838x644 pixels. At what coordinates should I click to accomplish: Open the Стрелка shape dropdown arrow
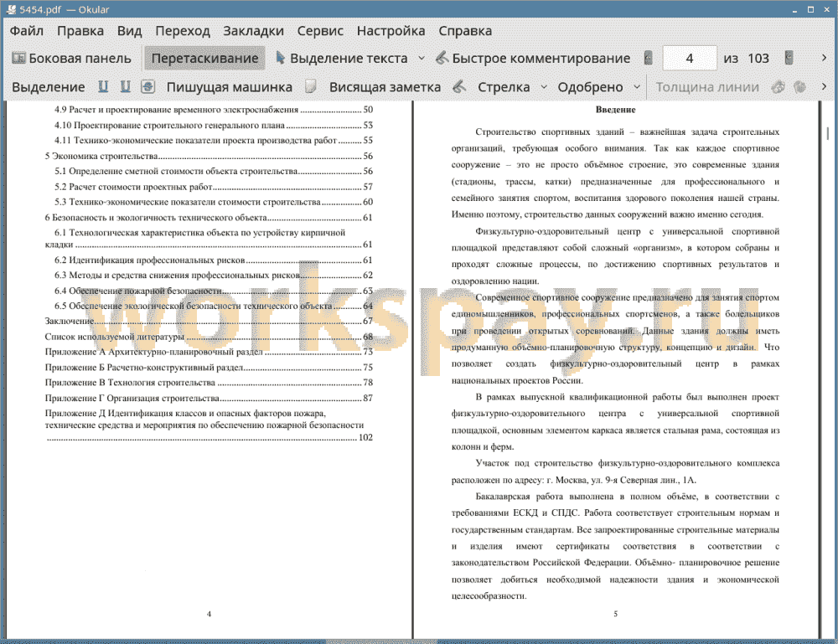coord(544,87)
